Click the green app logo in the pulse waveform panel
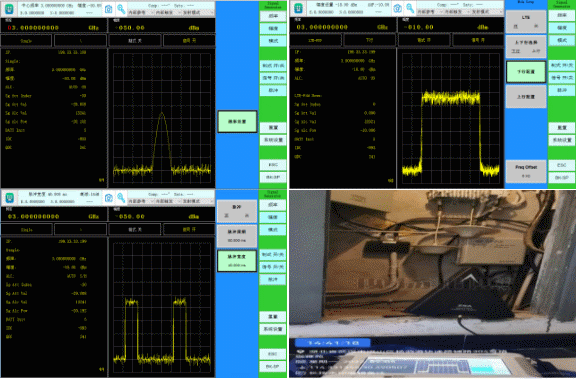576x379 pixels. pyautogui.click(x=9, y=198)
